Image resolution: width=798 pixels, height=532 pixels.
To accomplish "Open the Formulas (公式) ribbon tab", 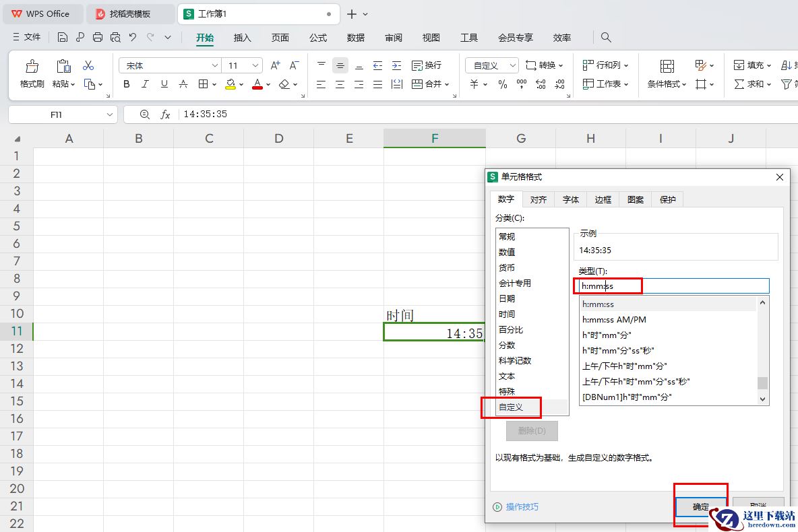I will (x=318, y=38).
